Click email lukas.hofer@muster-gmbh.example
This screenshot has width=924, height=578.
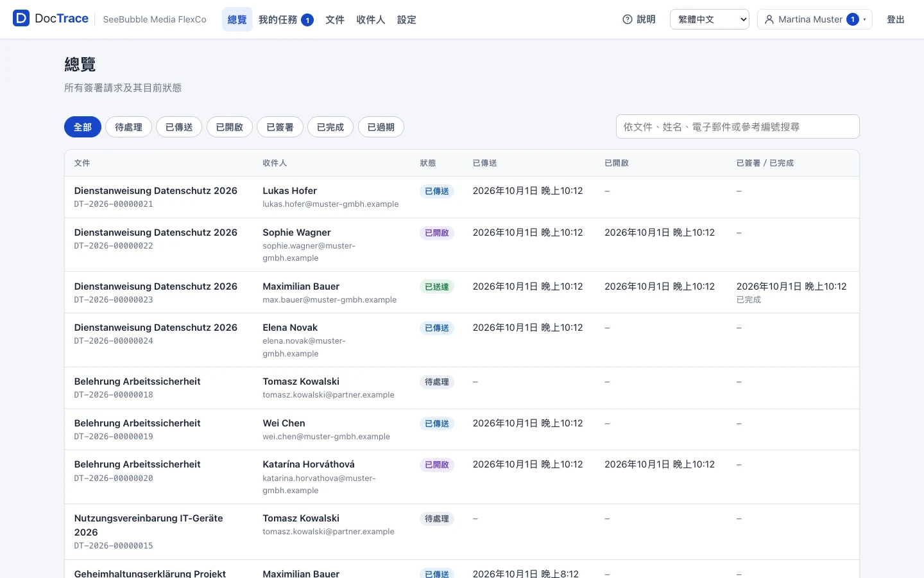pos(330,204)
